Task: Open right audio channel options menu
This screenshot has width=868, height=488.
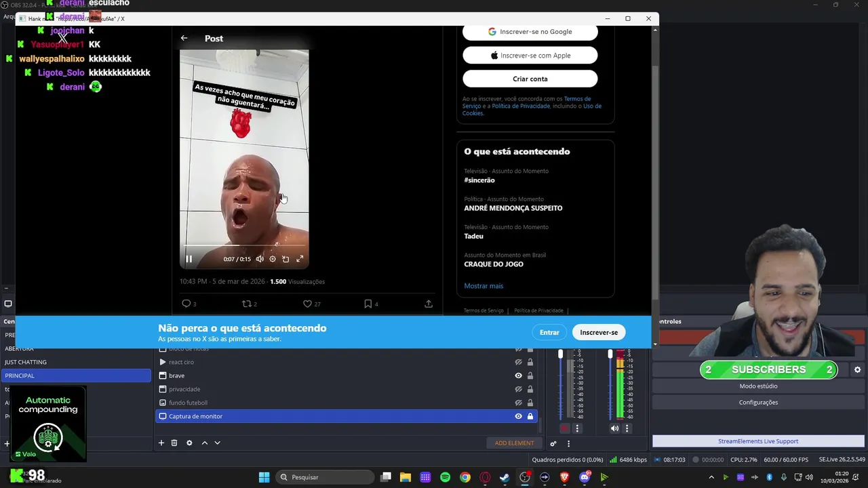Action: pyautogui.click(x=627, y=428)
